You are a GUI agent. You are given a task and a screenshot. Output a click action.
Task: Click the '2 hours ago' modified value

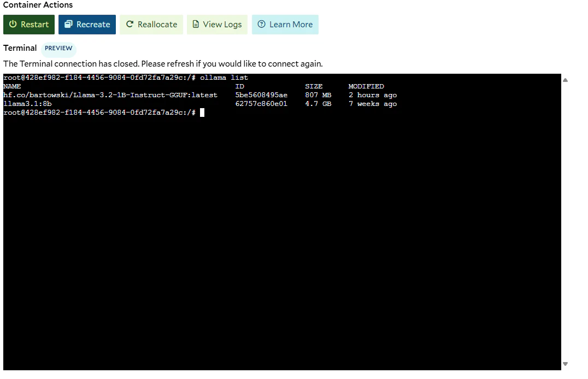(373, 95)
